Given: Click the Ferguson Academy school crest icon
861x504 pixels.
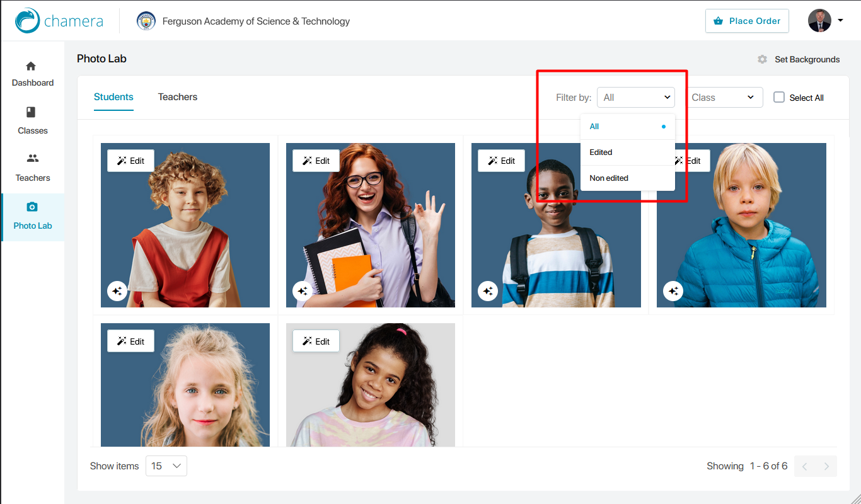Looking at the screenshot, I should click(146, 21).
